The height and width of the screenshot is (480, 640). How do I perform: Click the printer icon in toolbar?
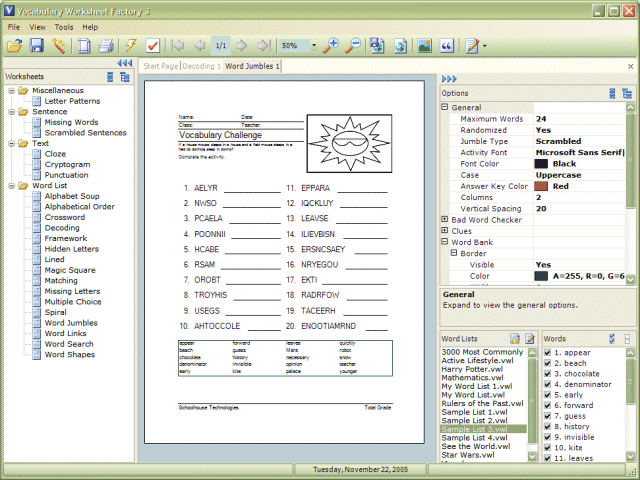[x=105, y=46]
